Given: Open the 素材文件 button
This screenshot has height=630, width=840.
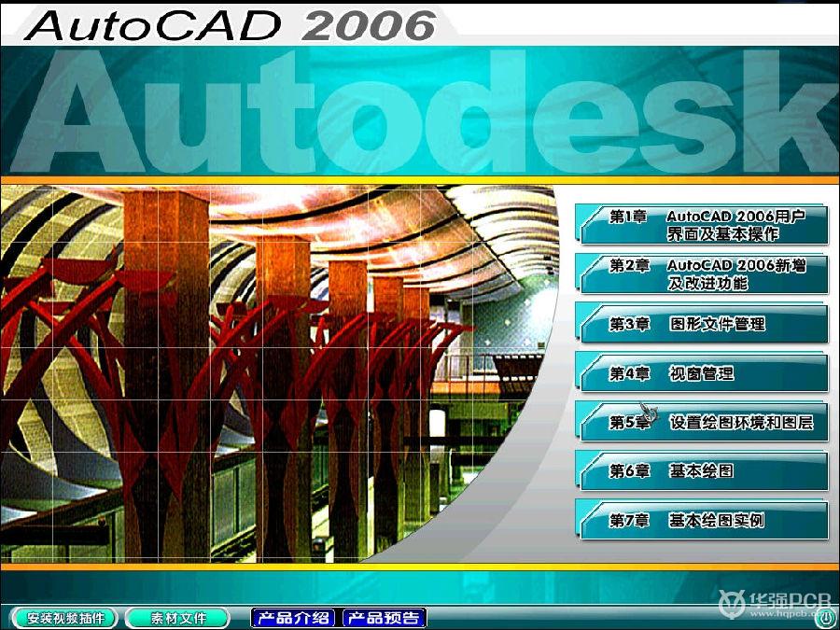Looking at the screenshot, I should 177,618.
